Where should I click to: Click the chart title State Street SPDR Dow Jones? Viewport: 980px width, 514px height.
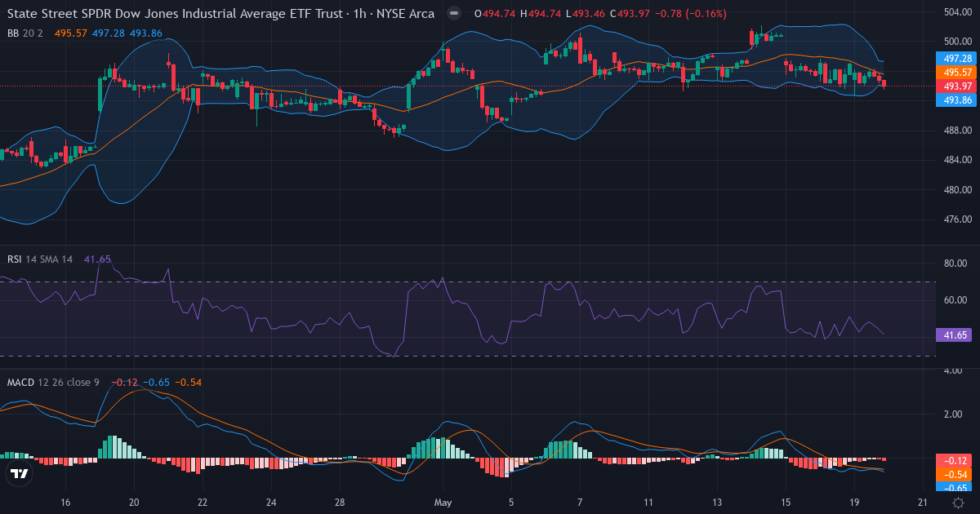click(x=220, y=13)
